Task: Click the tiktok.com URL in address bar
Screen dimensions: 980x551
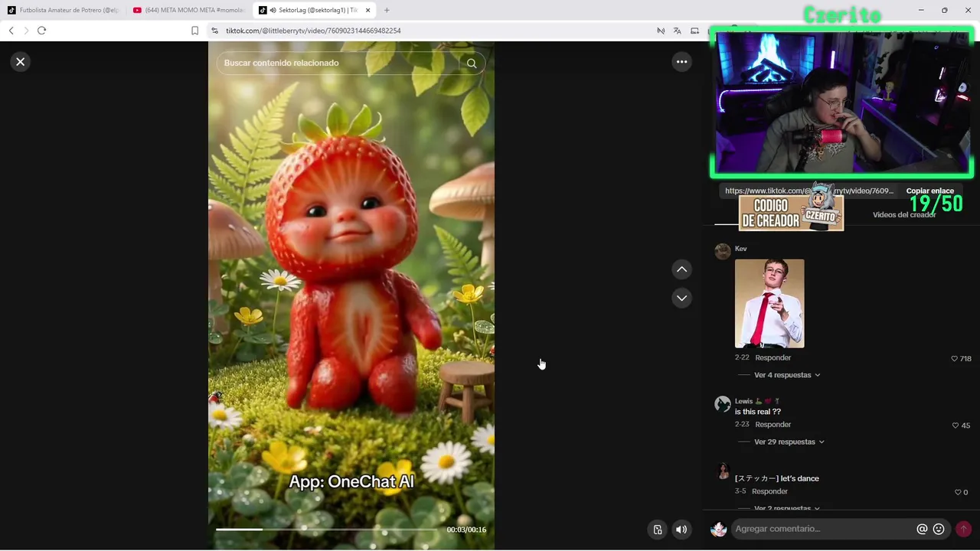Action: pyautogui.click(x=313, y=31)
